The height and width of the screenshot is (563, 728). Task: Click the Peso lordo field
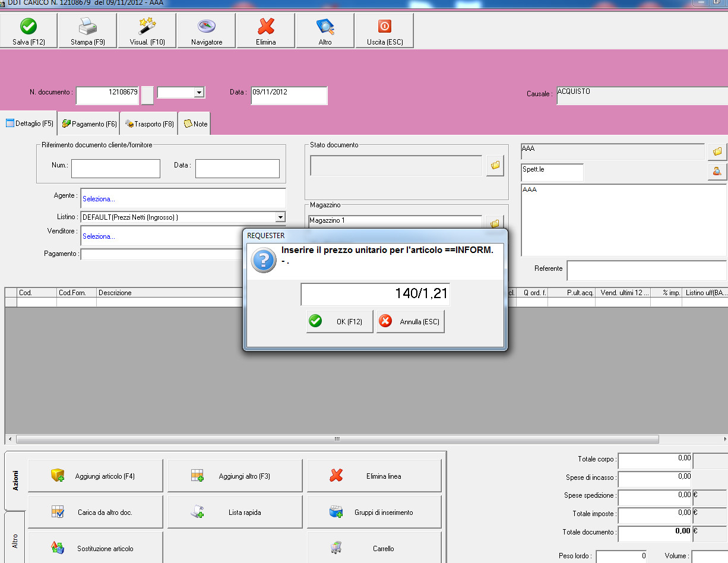pyautogui.click(x=621, y=558)
